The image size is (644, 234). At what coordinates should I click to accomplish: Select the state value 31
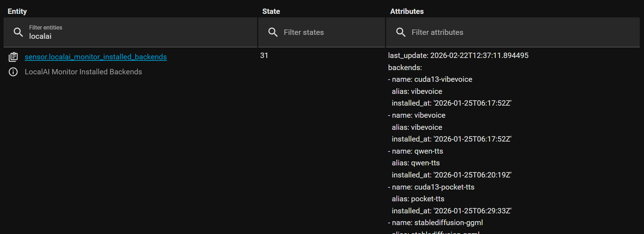(x=264, y=55)
